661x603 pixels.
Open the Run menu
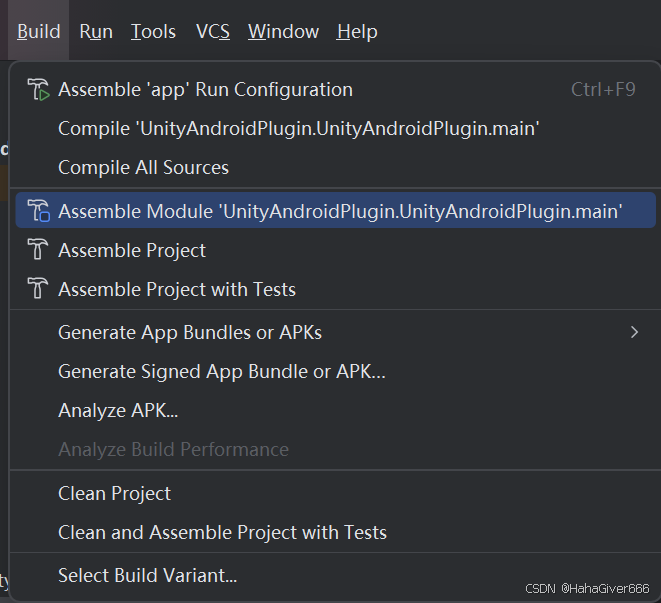(x=96, y=32)
